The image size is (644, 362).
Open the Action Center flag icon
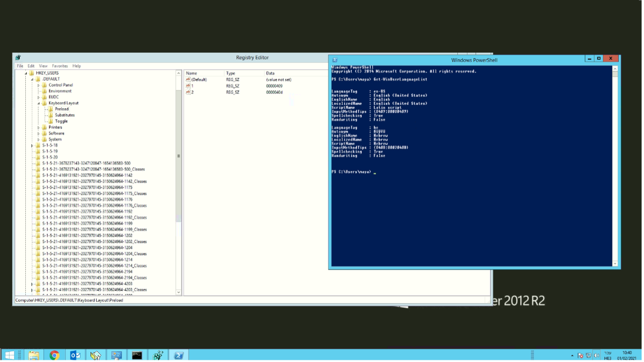click(x=581, y=355)
